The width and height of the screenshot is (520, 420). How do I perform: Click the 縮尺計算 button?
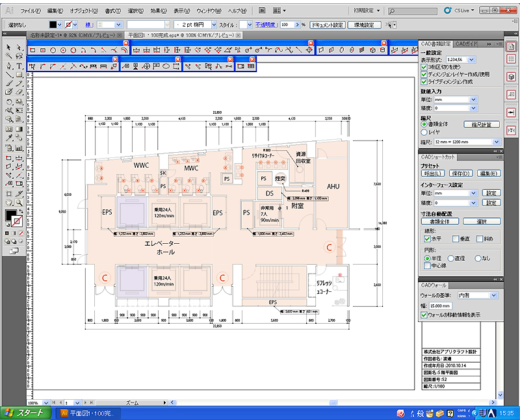(481, 124)
